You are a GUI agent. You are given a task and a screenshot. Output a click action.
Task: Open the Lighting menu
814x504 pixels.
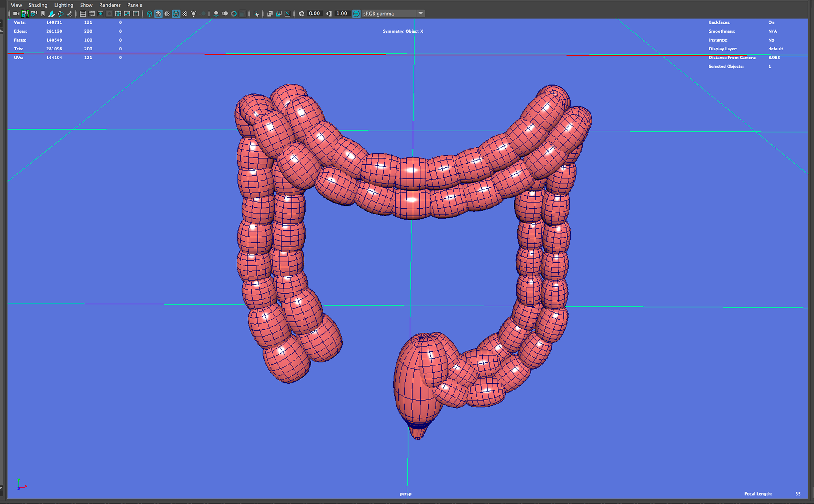tap(64, 5)
